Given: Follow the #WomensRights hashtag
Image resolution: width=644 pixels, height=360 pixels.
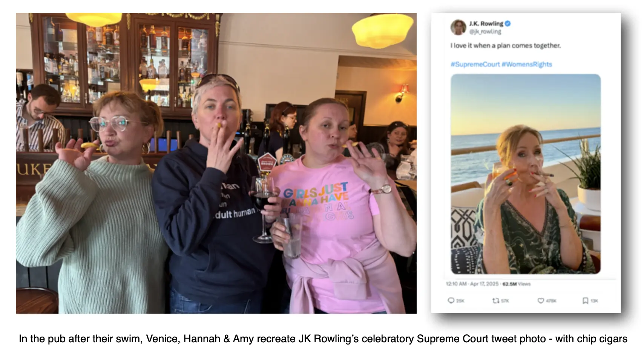Looking at the screenshot, I should [x=527, y=64].
